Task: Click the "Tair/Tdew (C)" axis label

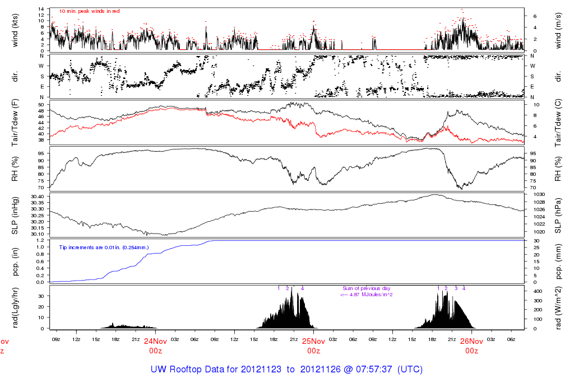Action: 558,123
